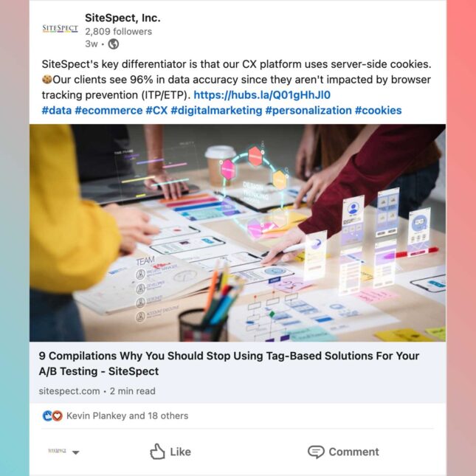Visit the #cookies hashtag
Image resolution: width=476 pixels, height=476 pixels.
379,111
